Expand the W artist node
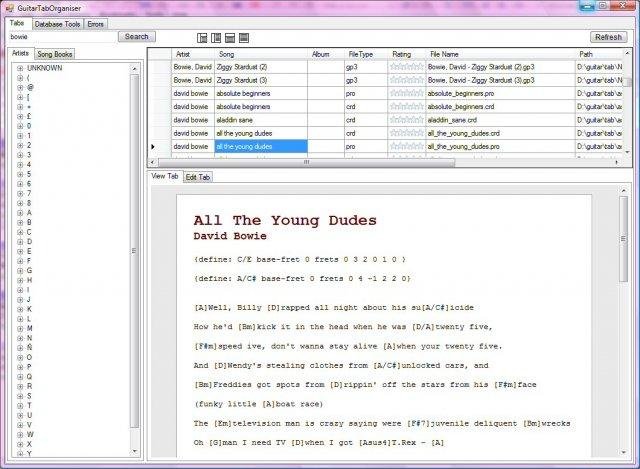 click(20, 434)
